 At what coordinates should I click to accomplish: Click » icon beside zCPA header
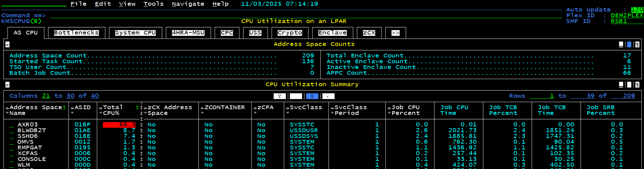tap(255, 108)
